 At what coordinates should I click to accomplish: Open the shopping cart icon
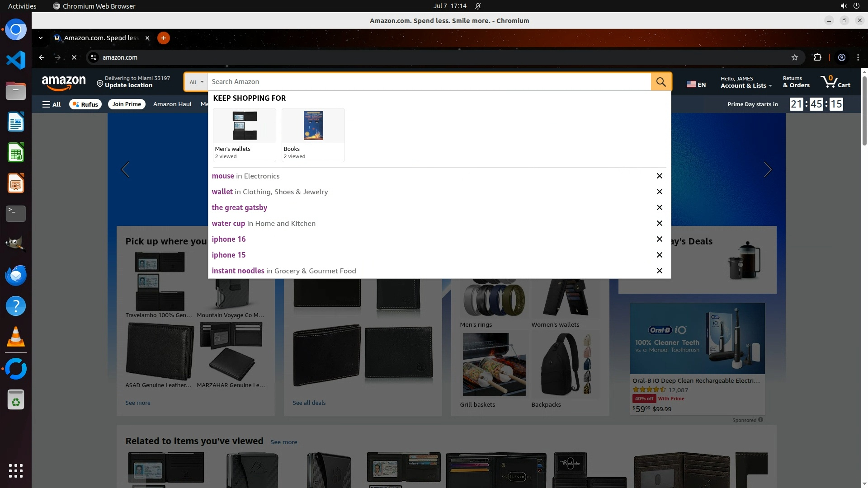coord(835,82)
